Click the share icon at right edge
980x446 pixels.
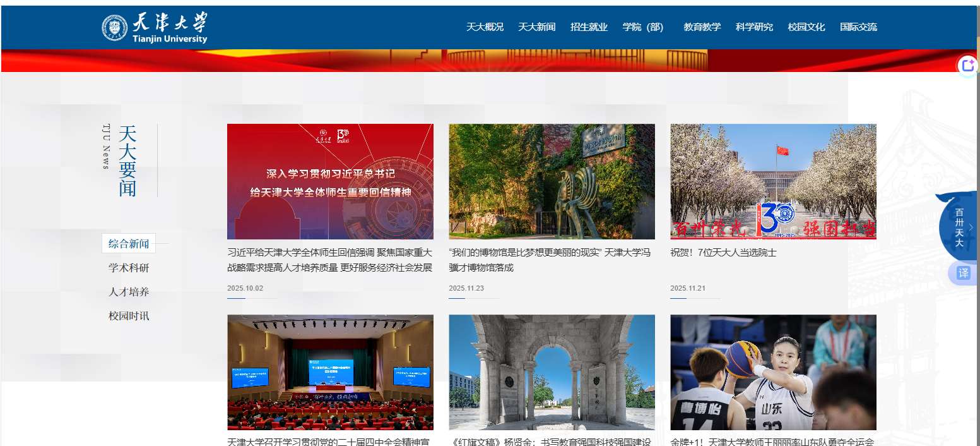click(968, 66)
